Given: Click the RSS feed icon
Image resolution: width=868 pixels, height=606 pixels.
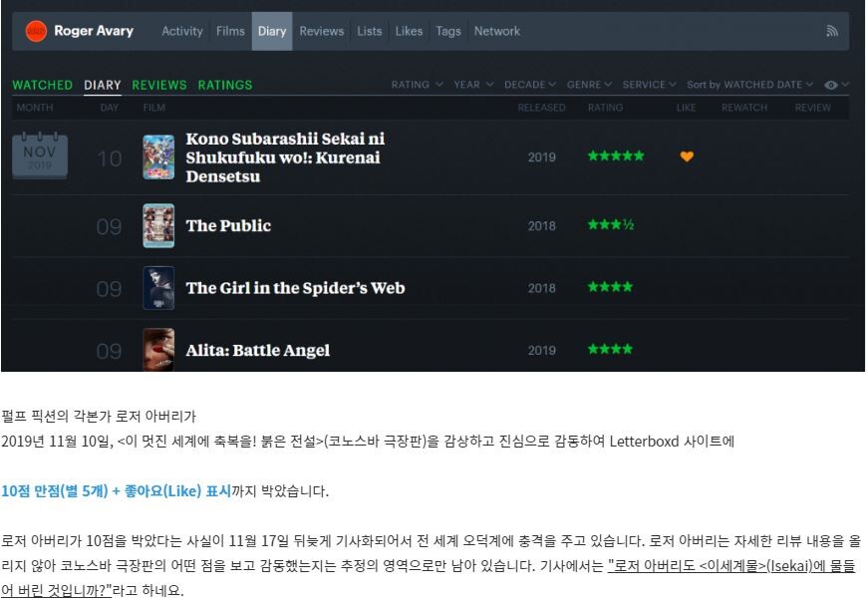Looking at the screenshot, I should (832, 32).
